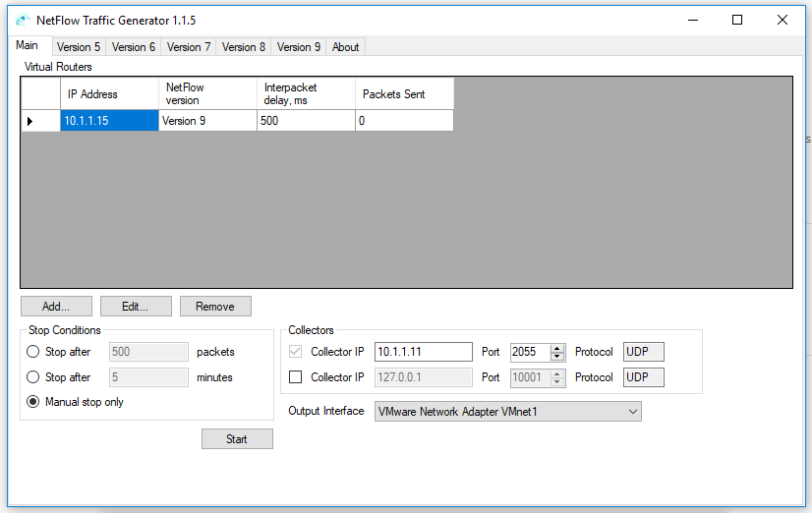Click the IP Address column header
Image resolution: width=812 pixels, height=513 pixels.
(x=109, y=93)
